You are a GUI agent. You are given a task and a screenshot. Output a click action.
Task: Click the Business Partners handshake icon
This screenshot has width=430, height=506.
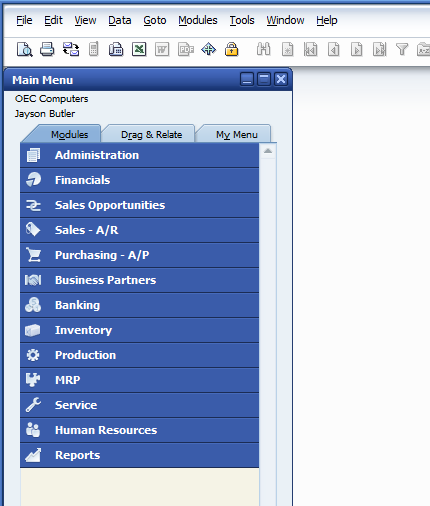pyautogui.click(x=33, y=280)
